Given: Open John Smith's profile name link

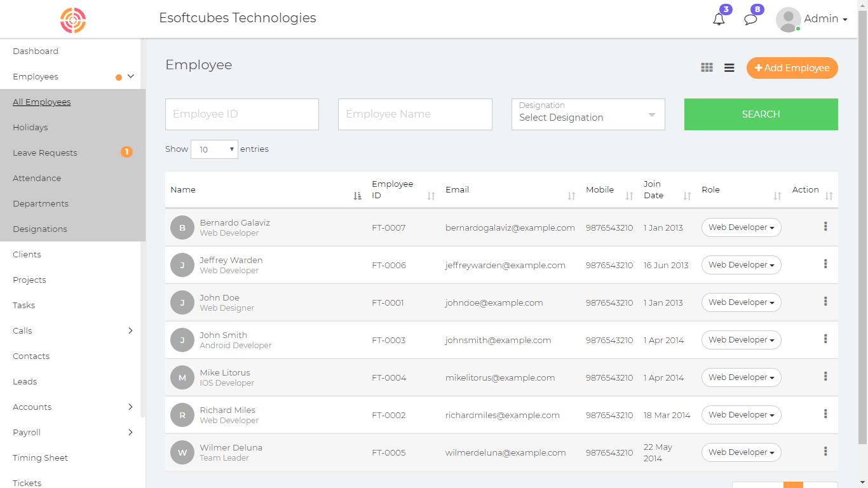Looking at the screenshot, I should pyautogui.click(x=224, y=335).
